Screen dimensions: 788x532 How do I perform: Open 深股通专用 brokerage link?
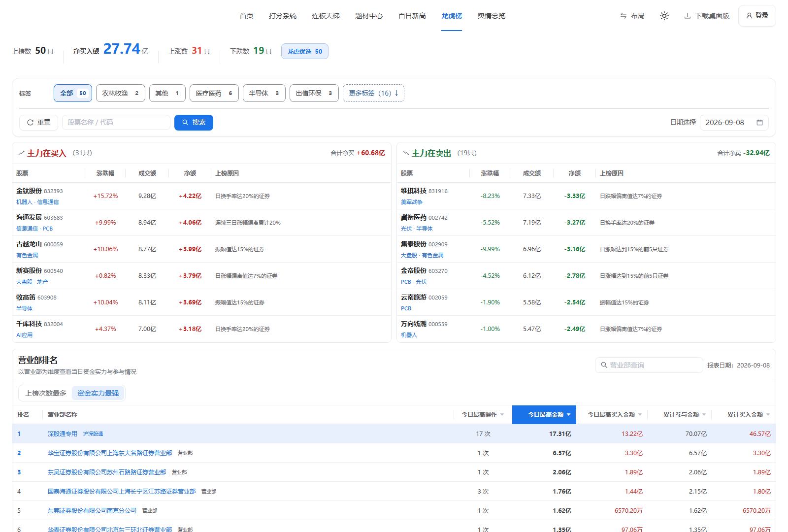[63, 434]
